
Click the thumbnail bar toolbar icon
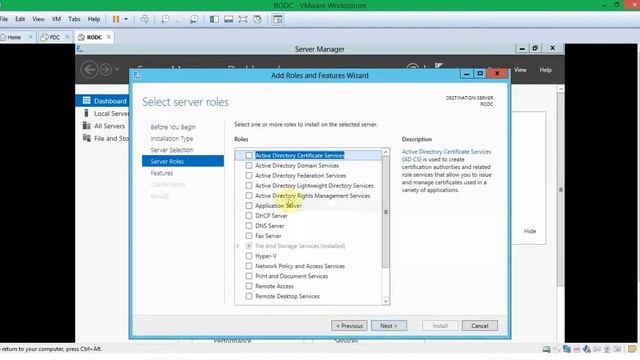click(229, 19)
